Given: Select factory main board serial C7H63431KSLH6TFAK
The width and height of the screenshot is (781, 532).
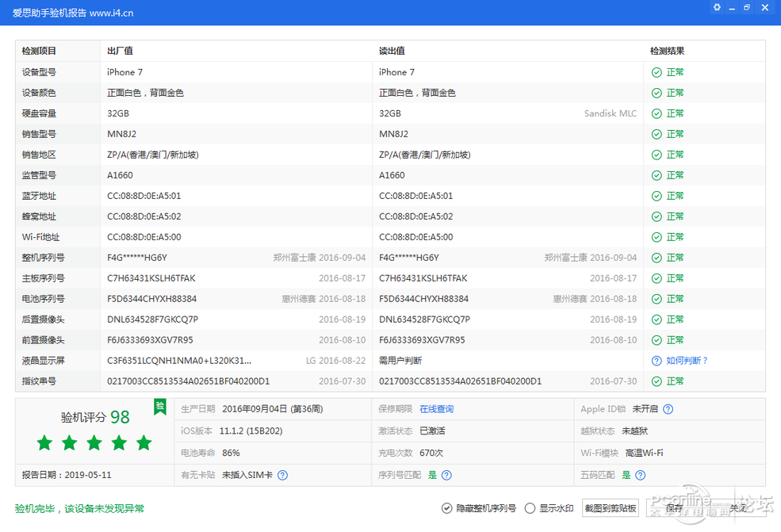Looking at the screenshot, I should [151, 278].
